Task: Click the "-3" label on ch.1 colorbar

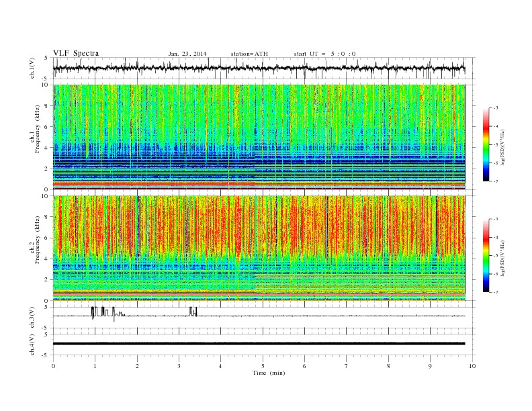Action: 495,108
